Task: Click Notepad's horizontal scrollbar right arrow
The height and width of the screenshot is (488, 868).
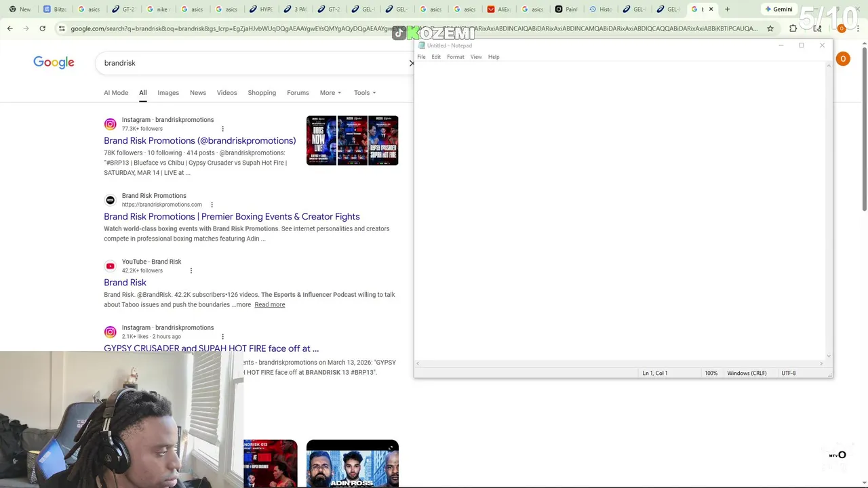Action: 821,363
